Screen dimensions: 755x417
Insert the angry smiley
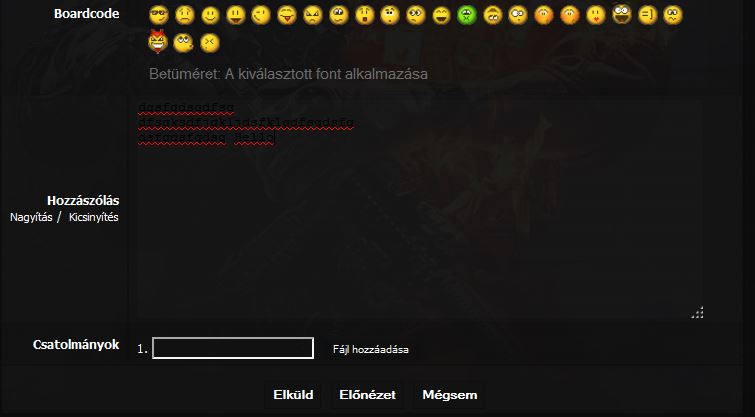click(312, 15)
